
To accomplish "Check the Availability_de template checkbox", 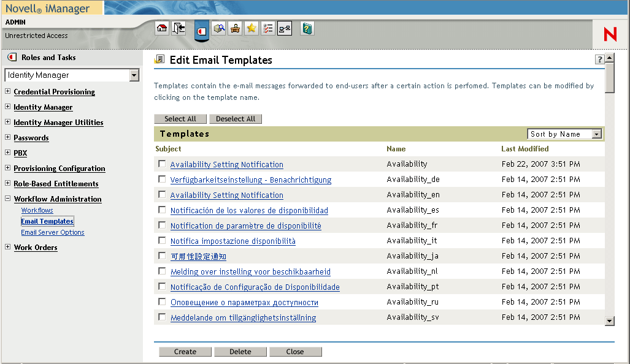I will [162, 179].
